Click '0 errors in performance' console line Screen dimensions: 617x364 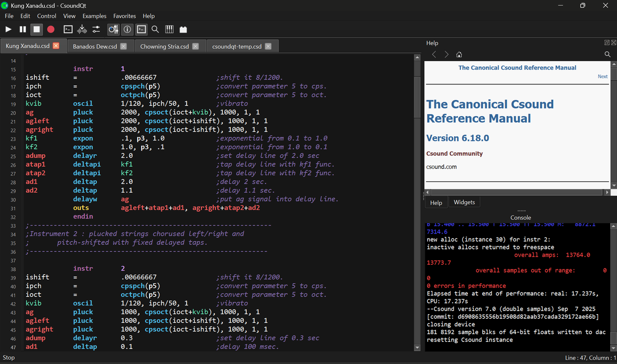[x=466, y=286]
